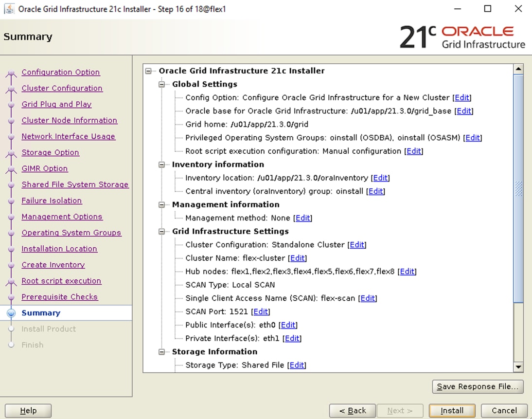532x419 pixels.
Task: Collapse the Management information section
Action: (162, 205)
